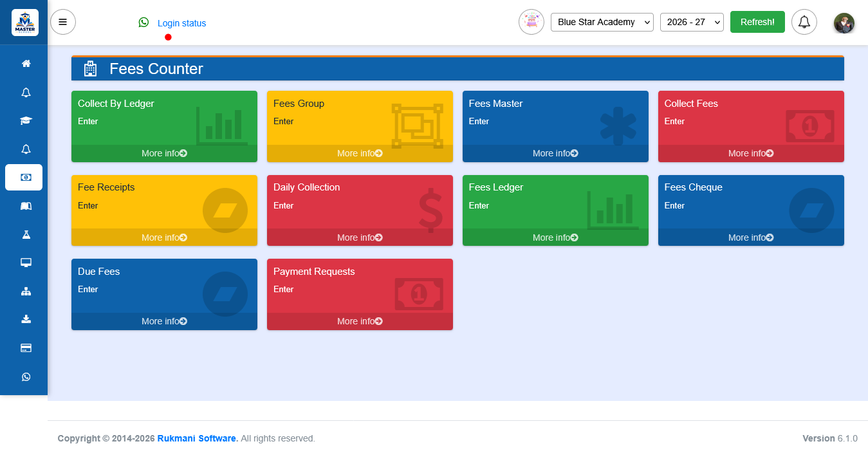Open the book icon in the sidebar
Image resolution: width=868 pixels, height=455 pixels.
click(x=26, y=206)
